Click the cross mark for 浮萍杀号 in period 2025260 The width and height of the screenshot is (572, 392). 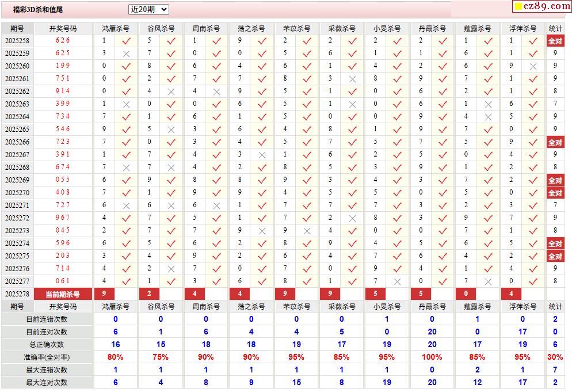pyautogui.click(x=533, y=66)
